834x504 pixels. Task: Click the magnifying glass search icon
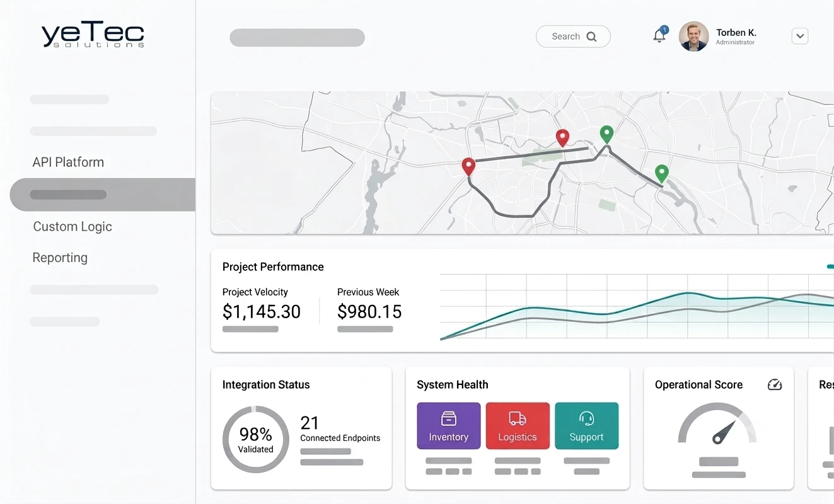coord(591,37)
